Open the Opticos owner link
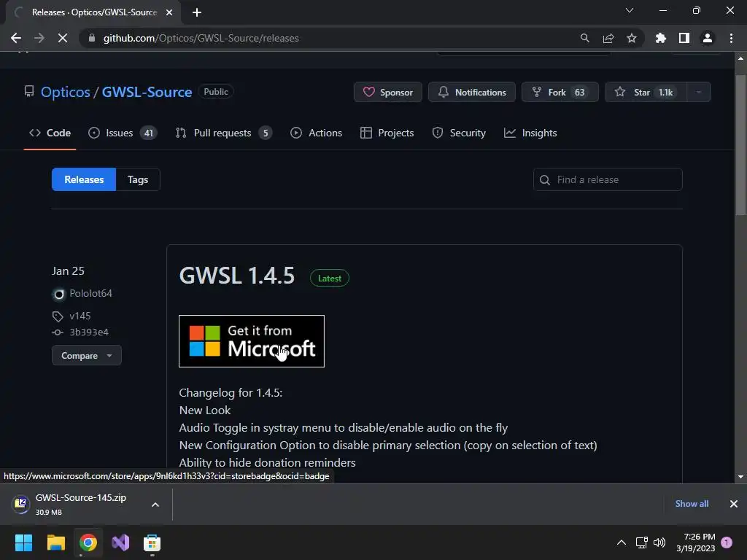Image resolution: width=747 pixels, height=560 pixels. (65, 92)
